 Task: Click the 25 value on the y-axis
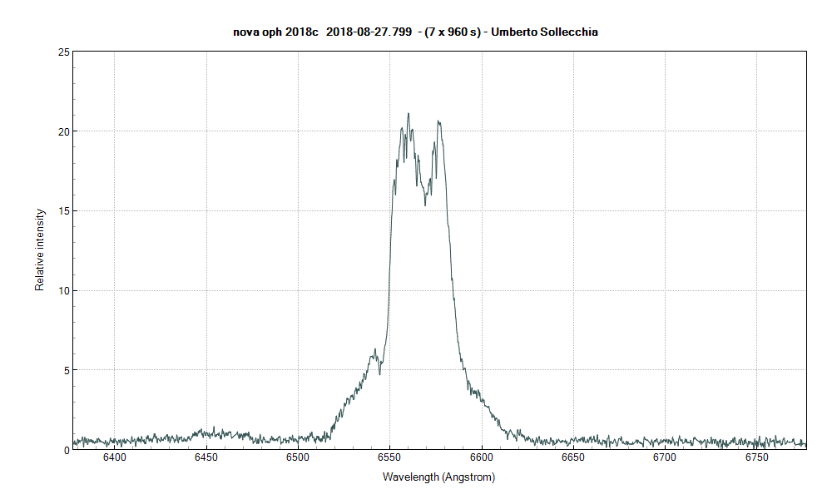(x=62, y=52)
